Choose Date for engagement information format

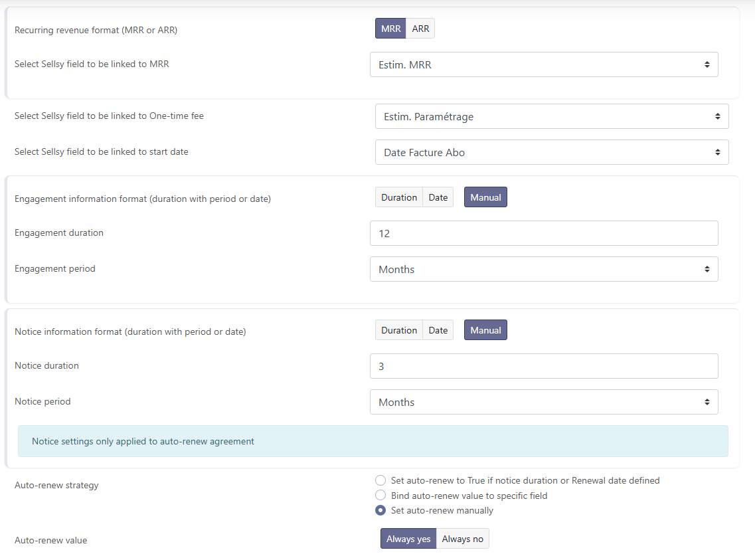438,197
